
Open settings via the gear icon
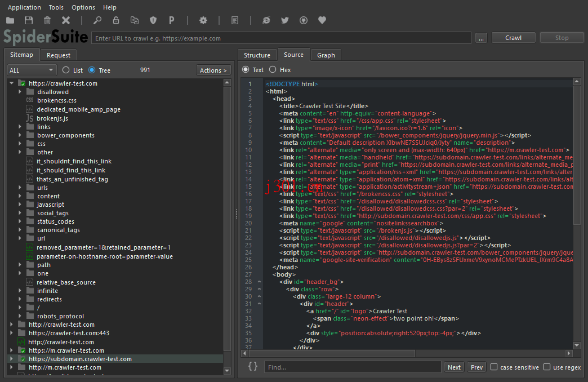tap(203, 20)
